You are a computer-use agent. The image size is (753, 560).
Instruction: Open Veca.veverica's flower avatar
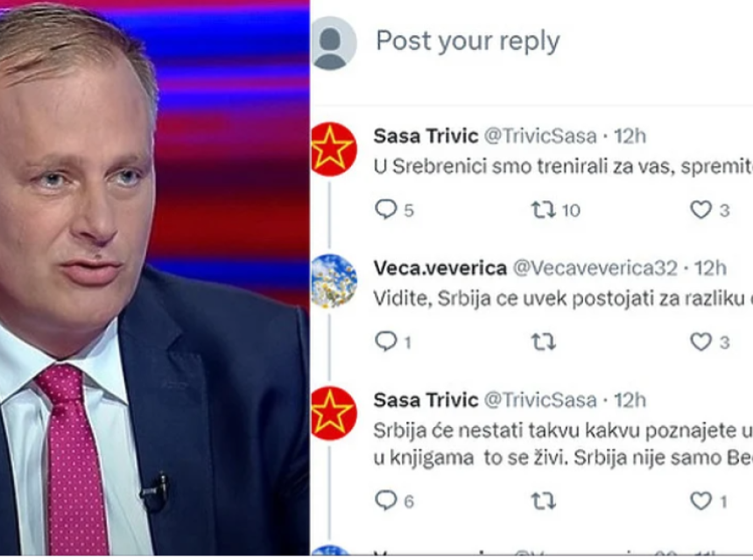click(x=334, y=281)
